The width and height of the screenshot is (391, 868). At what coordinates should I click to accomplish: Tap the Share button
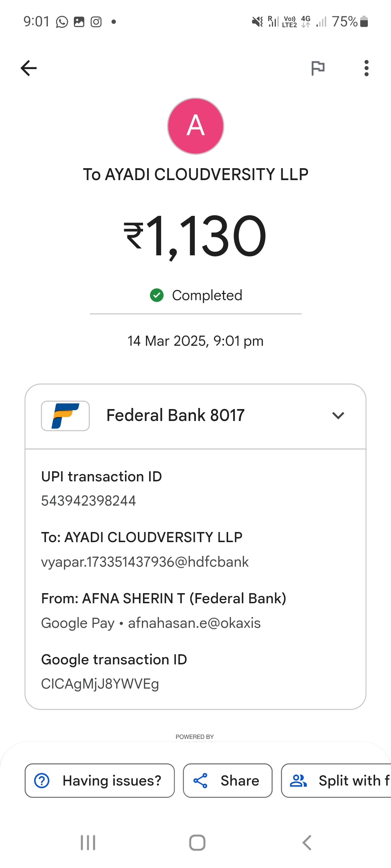tap(227, 780)
